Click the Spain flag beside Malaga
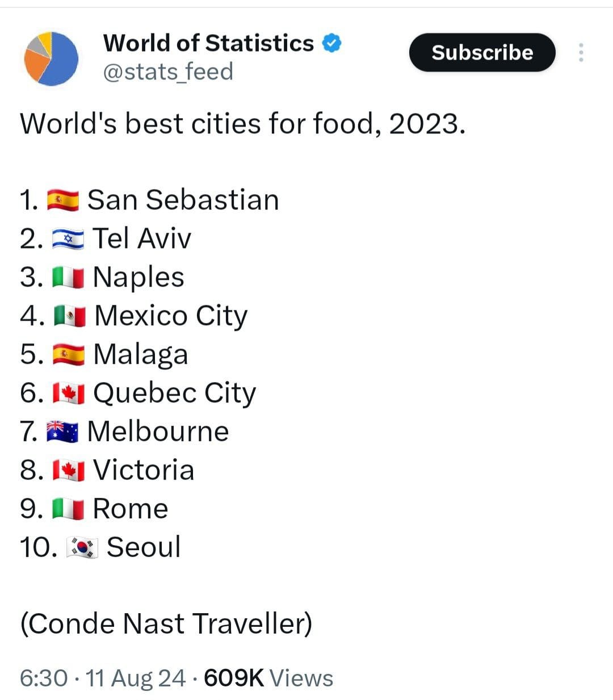The image size is (613, 700). pyautogui.click(x=68, y=355)
